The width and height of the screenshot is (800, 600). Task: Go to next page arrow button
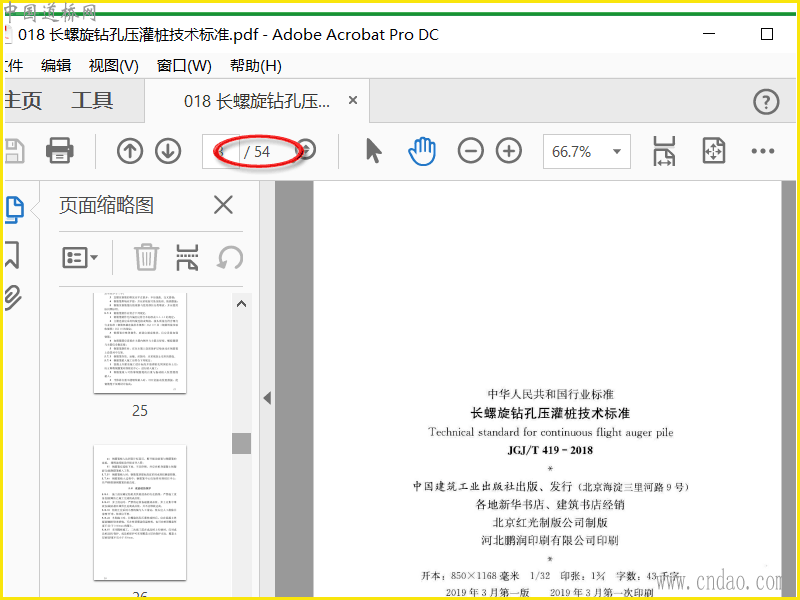[x=168, y=151]
